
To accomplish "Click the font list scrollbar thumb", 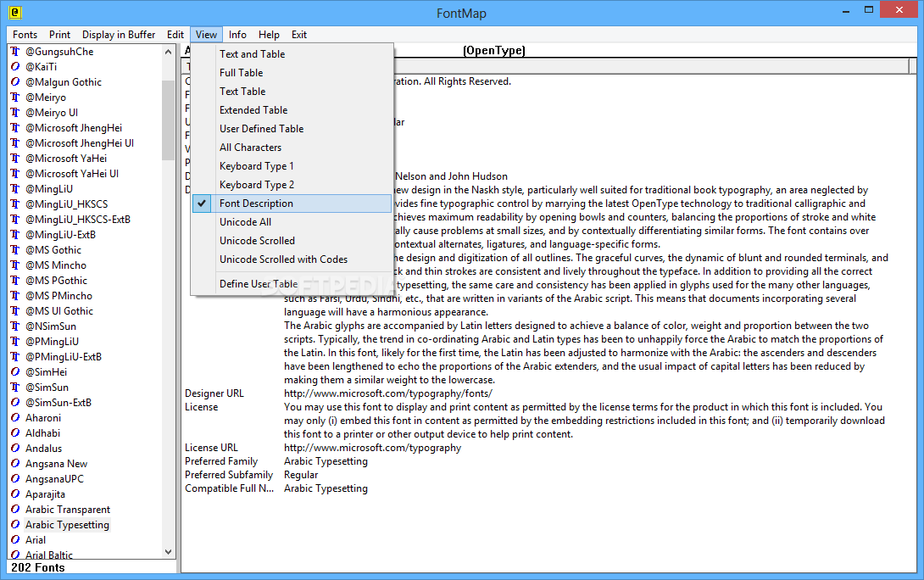I will 169,120.
